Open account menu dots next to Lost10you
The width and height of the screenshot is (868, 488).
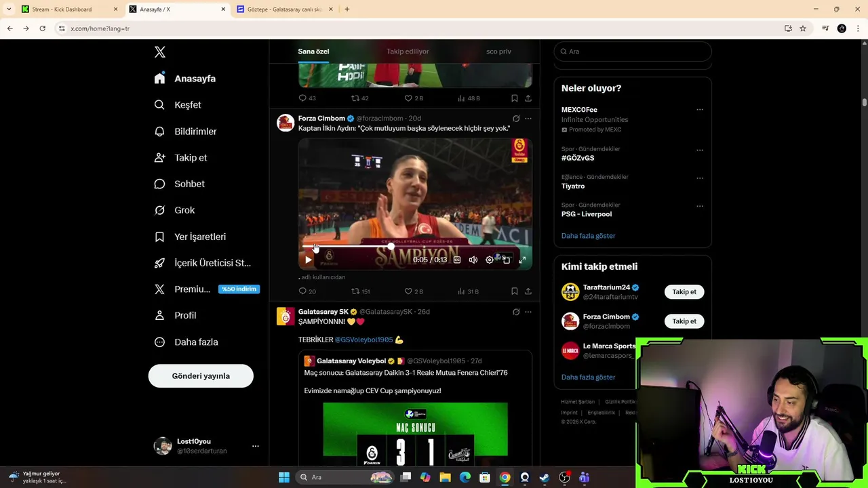click(256, 446)
